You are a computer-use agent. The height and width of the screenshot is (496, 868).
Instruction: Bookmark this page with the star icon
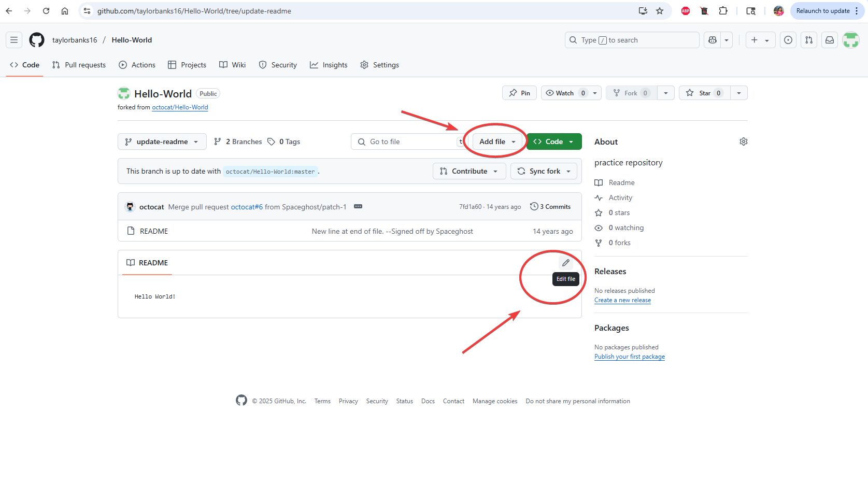(x=660, y=11)
